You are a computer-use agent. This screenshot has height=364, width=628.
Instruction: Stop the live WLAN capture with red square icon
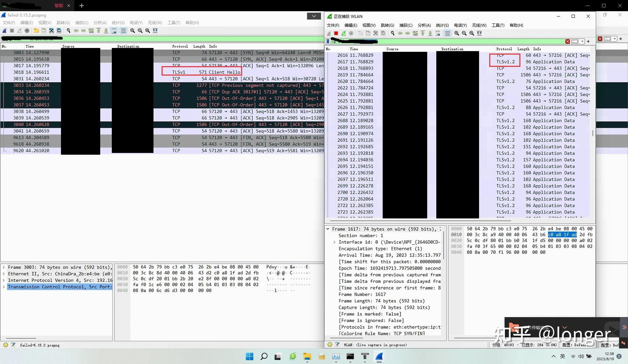tap(336, 33)
